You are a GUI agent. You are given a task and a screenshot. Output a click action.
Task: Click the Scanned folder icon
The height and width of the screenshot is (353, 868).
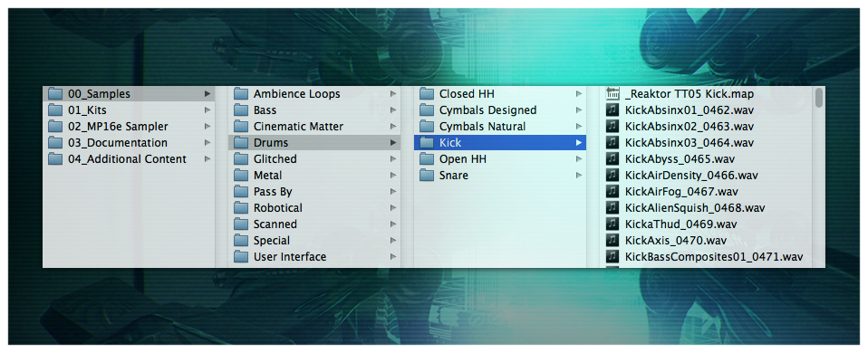pos(241,224)
